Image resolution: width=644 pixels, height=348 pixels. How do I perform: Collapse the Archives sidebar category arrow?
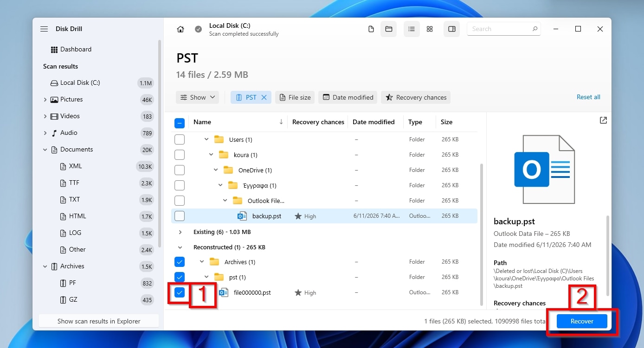coord(45,266)
